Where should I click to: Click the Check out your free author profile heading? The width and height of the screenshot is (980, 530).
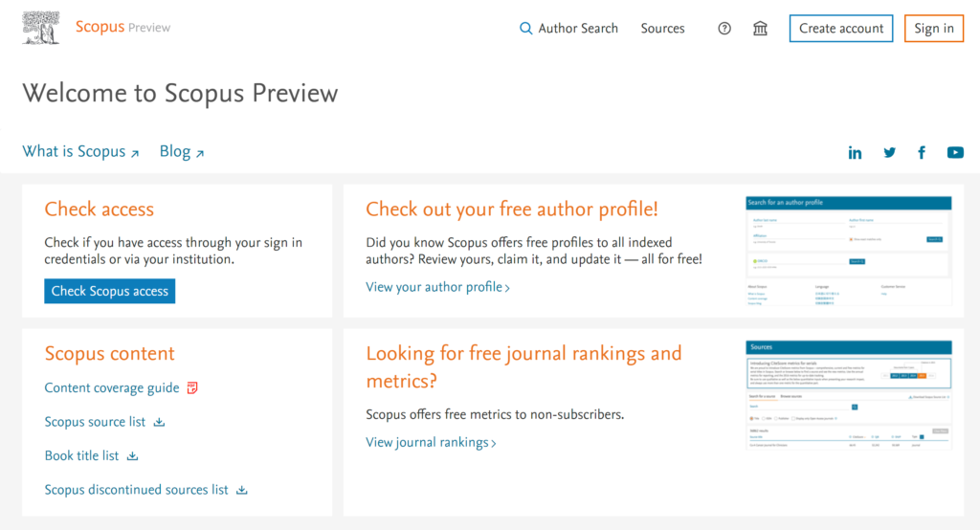[x=512, y=210]
